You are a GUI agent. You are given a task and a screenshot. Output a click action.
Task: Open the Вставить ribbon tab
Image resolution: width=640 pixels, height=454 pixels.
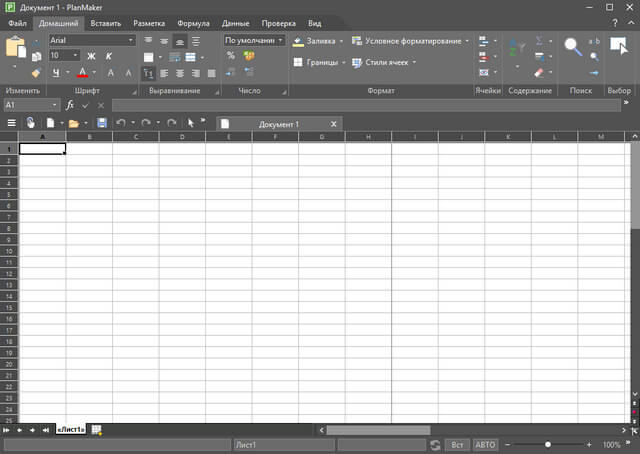pos(106,22)
